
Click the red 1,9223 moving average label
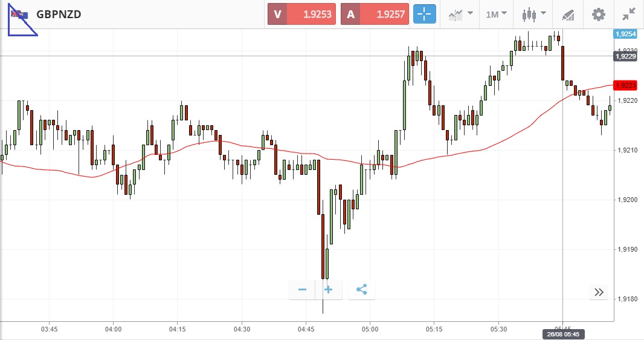point(625,85)
